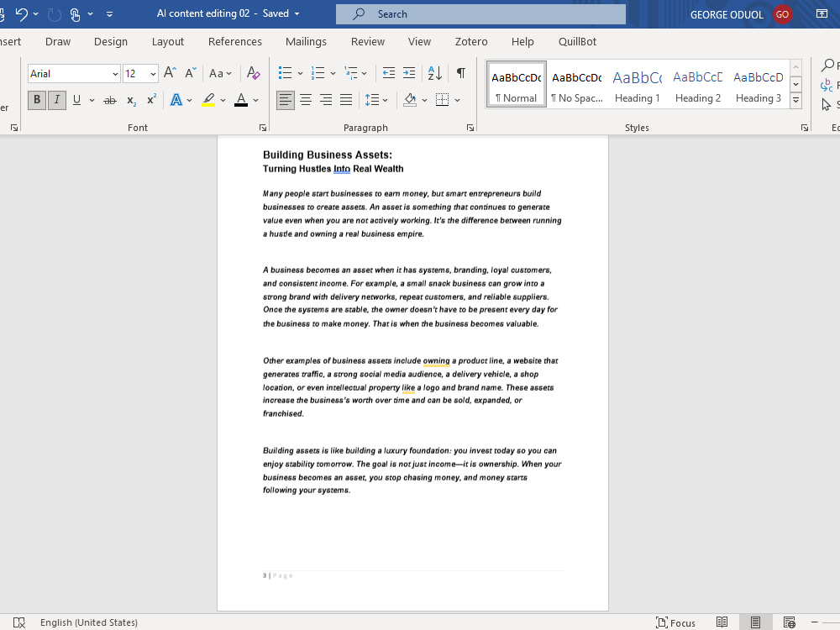Viewport: 840px width, 630px height.
Task: Click the Redo icon in title bar
Action: (54, 14)
